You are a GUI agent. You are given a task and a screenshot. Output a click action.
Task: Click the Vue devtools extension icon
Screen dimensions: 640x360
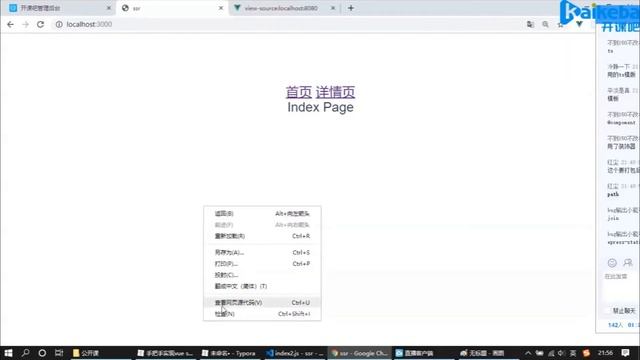(579, 24)
